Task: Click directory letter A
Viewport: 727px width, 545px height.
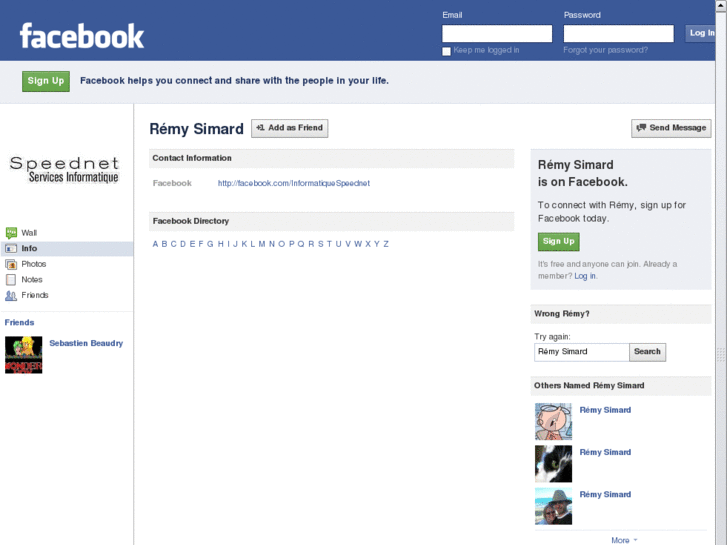Action: pos(155,244)
